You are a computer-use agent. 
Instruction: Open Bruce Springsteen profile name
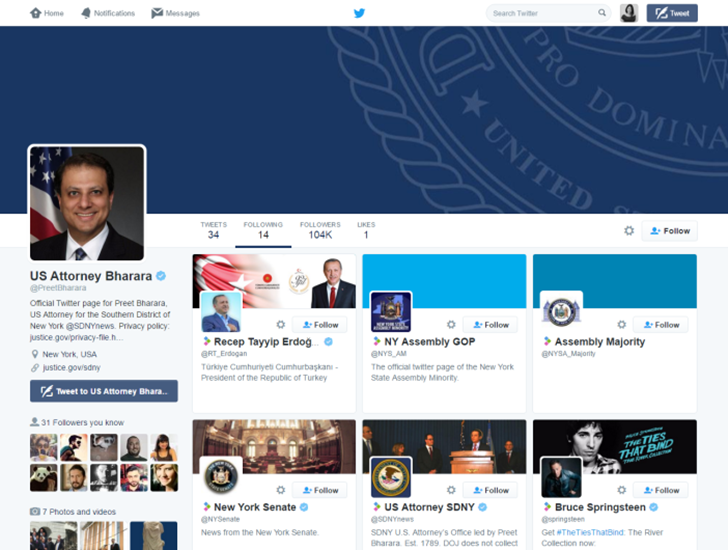point(600,507)
